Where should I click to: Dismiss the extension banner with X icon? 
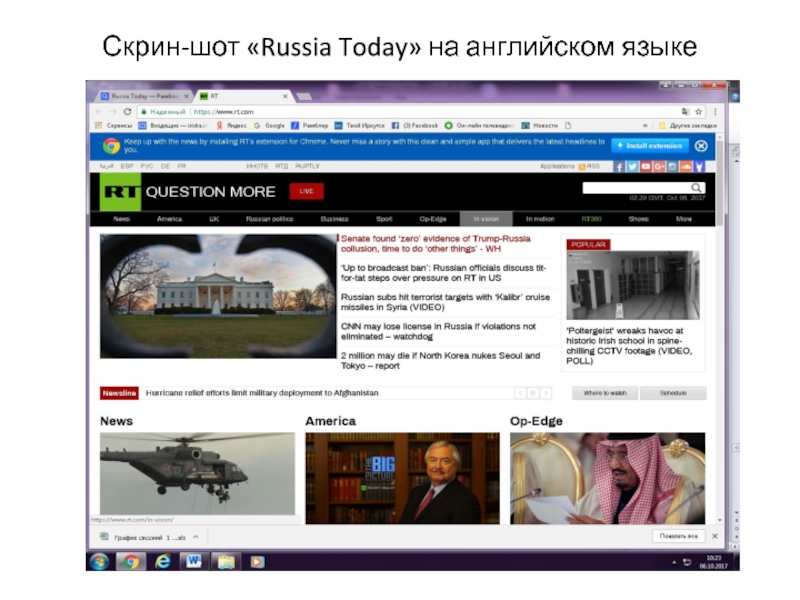(701, 146)
